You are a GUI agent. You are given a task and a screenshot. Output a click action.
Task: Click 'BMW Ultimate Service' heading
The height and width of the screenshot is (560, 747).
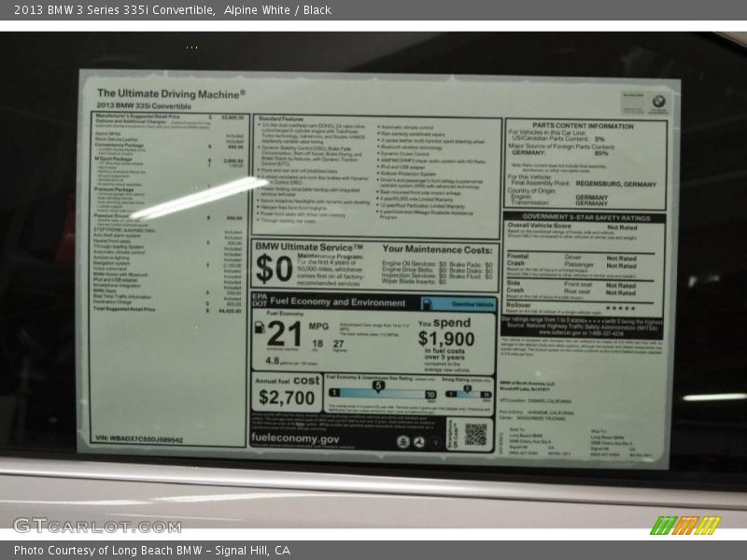tap(309, 246)
